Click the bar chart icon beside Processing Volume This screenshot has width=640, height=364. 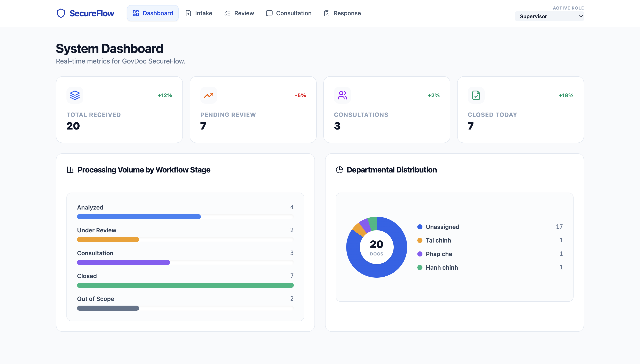click(x=70, y=170)
